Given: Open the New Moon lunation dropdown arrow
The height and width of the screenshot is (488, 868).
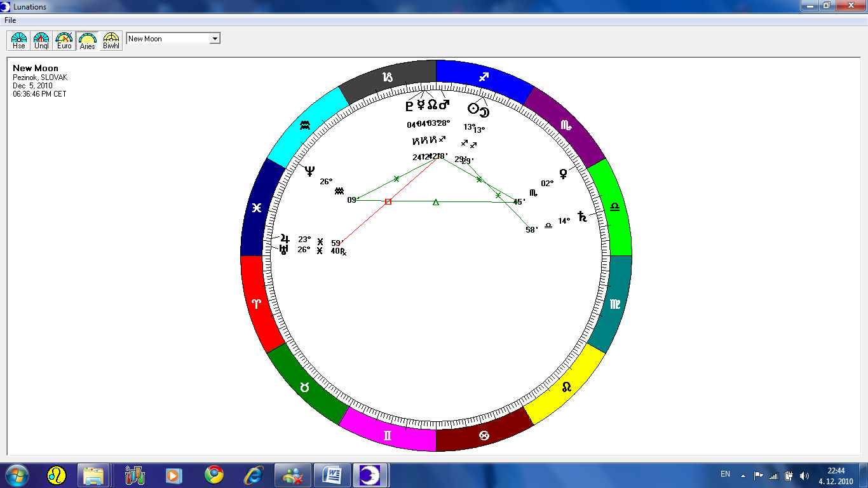Looking at the screenshot, I should [215, 39].
